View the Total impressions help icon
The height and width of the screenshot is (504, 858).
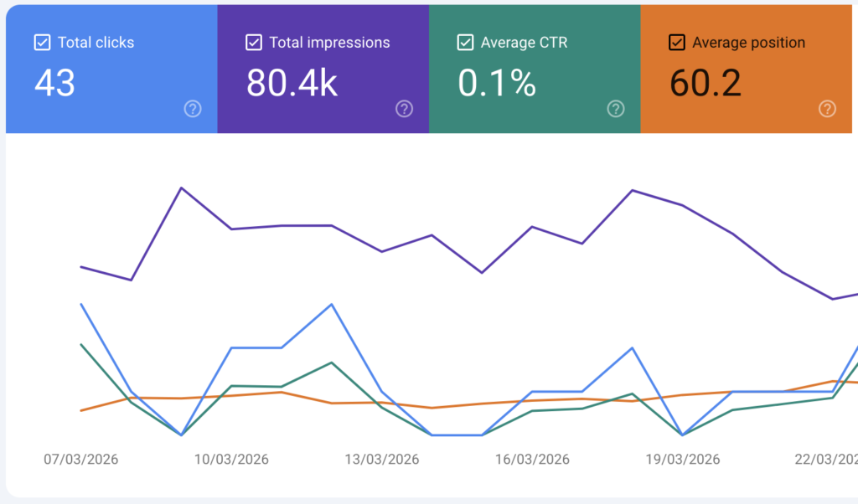404,109
